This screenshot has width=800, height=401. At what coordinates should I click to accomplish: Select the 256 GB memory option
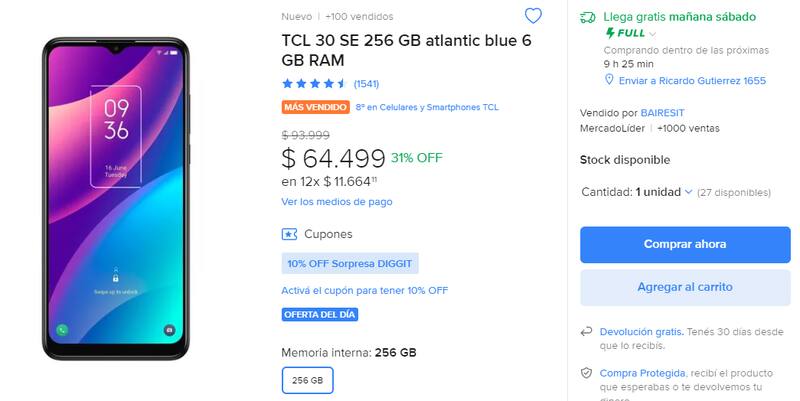click(x=307, y=381)
